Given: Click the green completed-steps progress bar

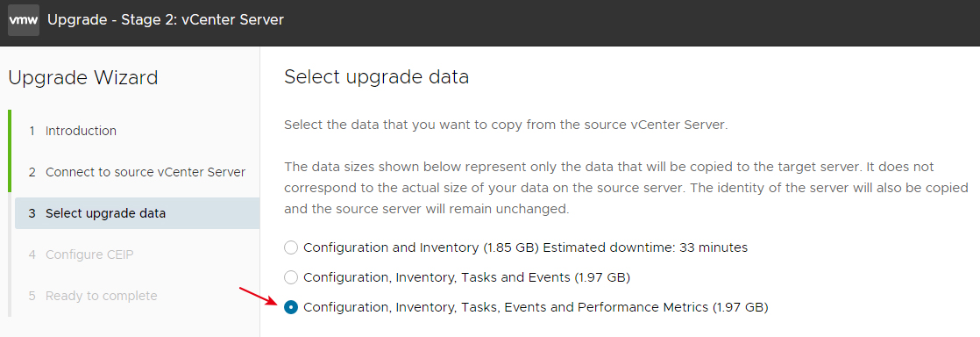Looking at the screenshot, I should [10, 151].
